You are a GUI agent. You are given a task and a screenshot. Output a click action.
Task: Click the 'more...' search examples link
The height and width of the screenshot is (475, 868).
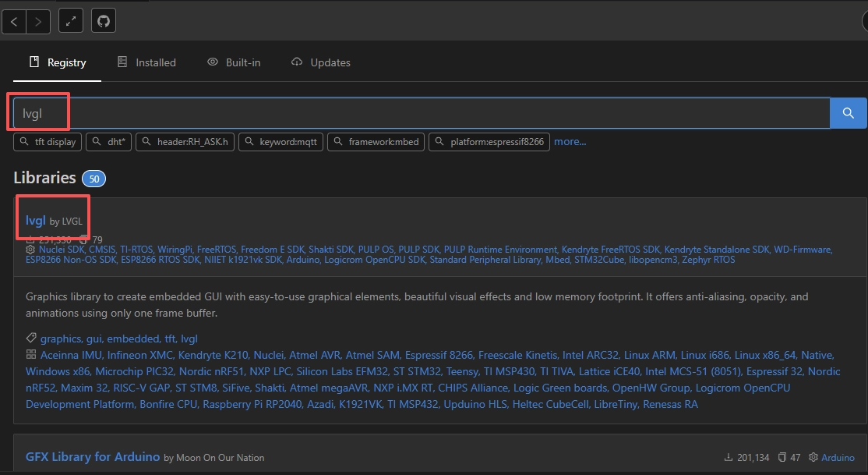click(x=570, y=142)
